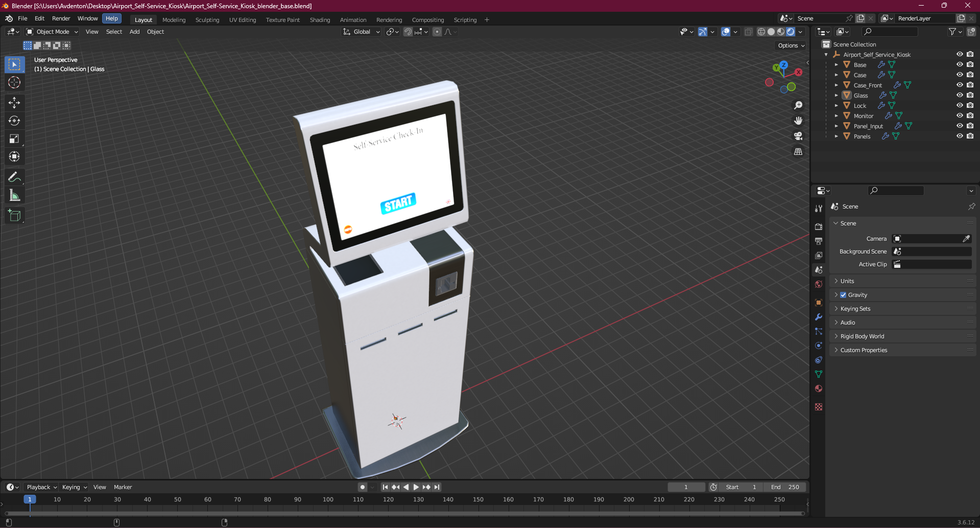Select the Move tool
This screenshot has height=528, width=980.
[14, 103]
